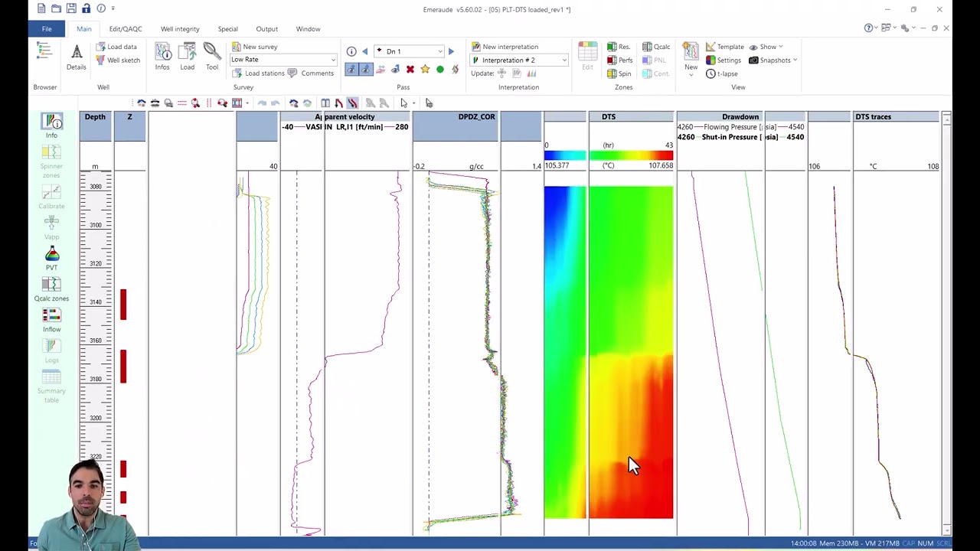Viewport: 980px width, 551px height.
Task: Click the New survey button
Action: [254, 47]
